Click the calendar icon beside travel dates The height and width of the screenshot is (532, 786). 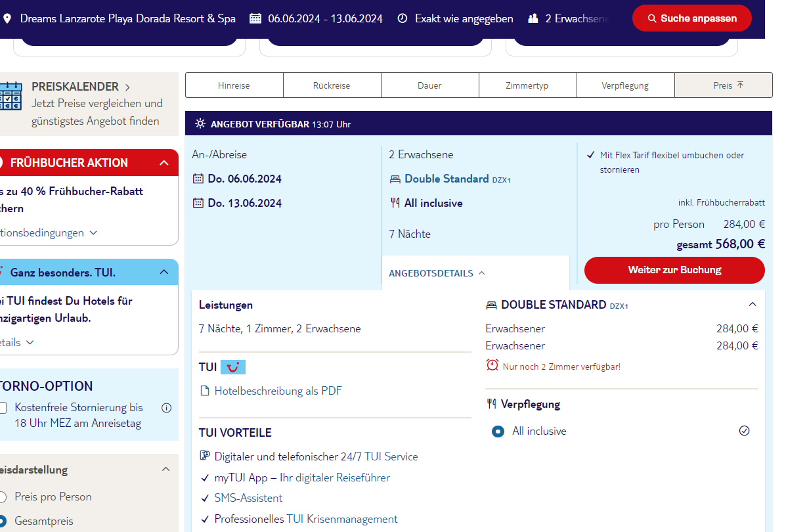[x=255, y=18]
